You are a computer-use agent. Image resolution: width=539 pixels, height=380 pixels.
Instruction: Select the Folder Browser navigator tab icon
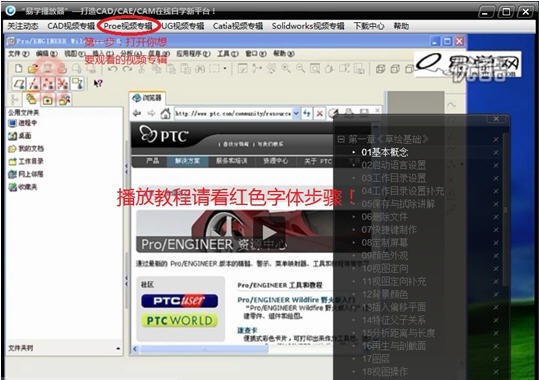tap(31, 99)
